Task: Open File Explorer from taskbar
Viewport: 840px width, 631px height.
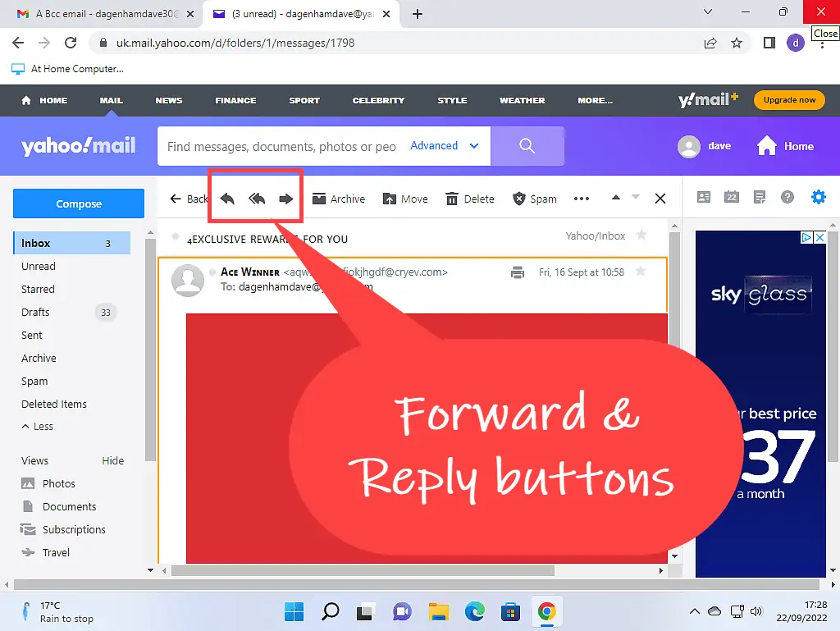Action: (438, 611)
